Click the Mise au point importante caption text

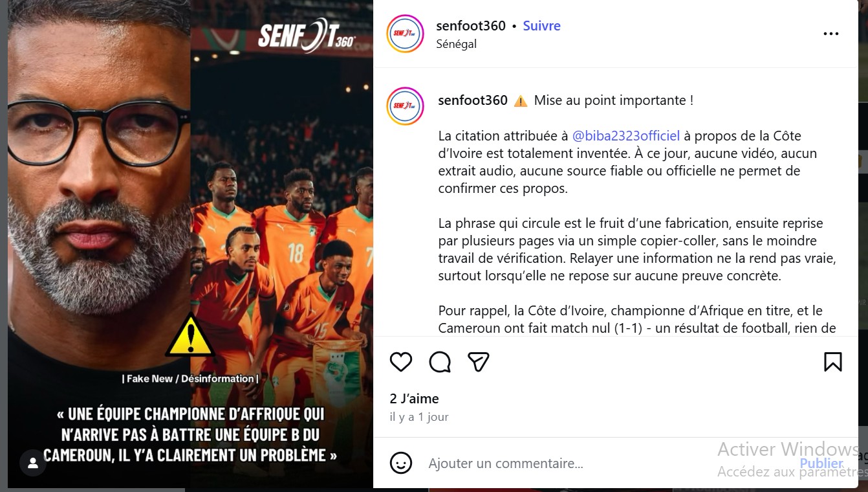[613, 100]
